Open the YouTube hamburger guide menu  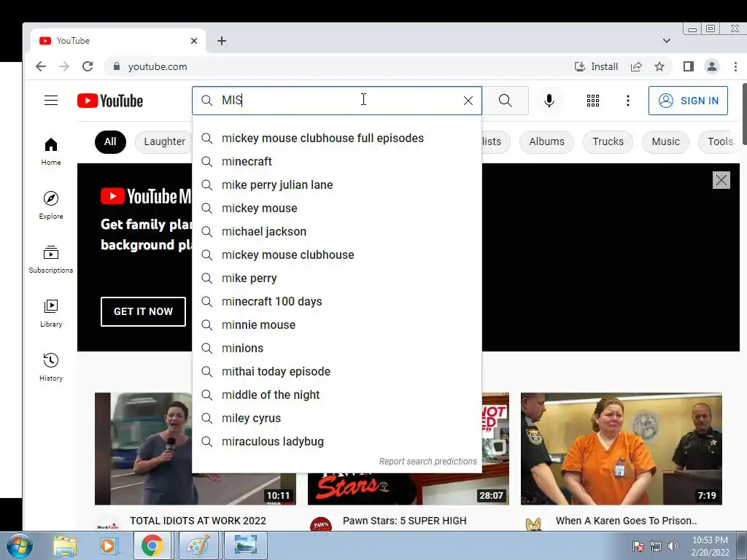51,101
